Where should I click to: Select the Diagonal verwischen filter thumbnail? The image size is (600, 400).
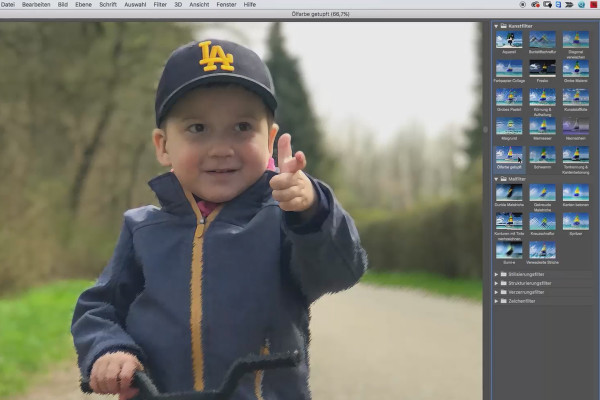[x=576, y=40]
